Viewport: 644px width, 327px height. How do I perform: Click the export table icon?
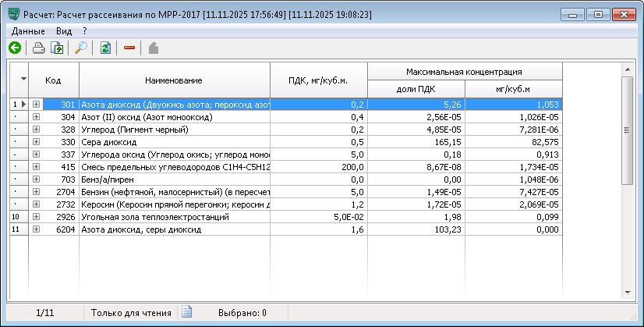click(x=57, y=48)
